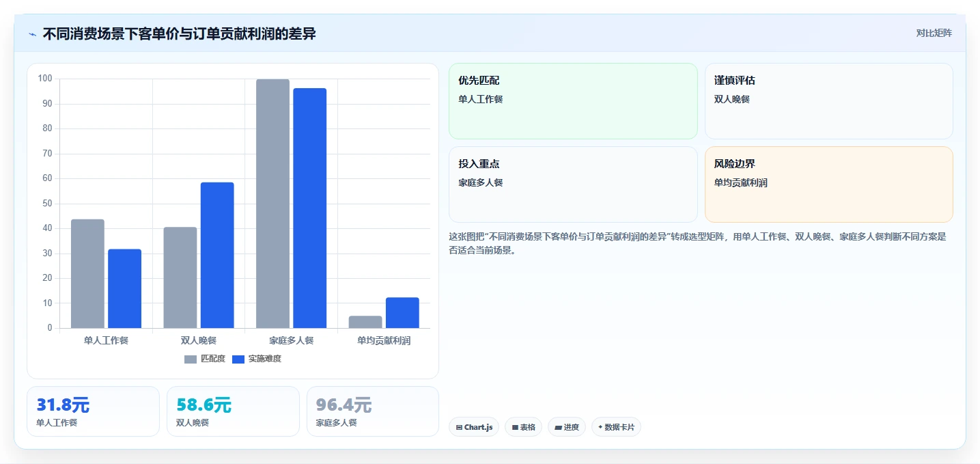Select the blue 家庭多人餐 bar
The image size is (980, 464).
(310, 208)
